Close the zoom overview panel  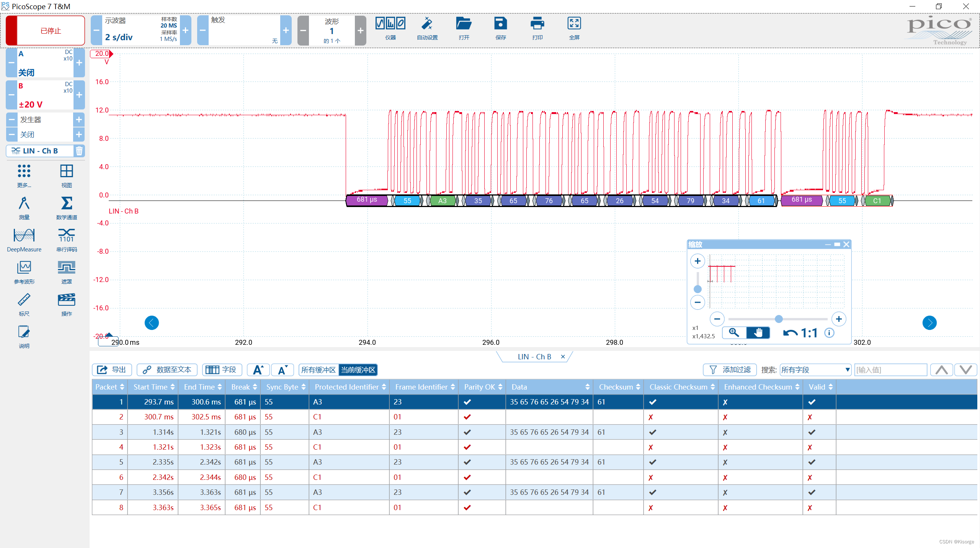click(x=846, y=244)
